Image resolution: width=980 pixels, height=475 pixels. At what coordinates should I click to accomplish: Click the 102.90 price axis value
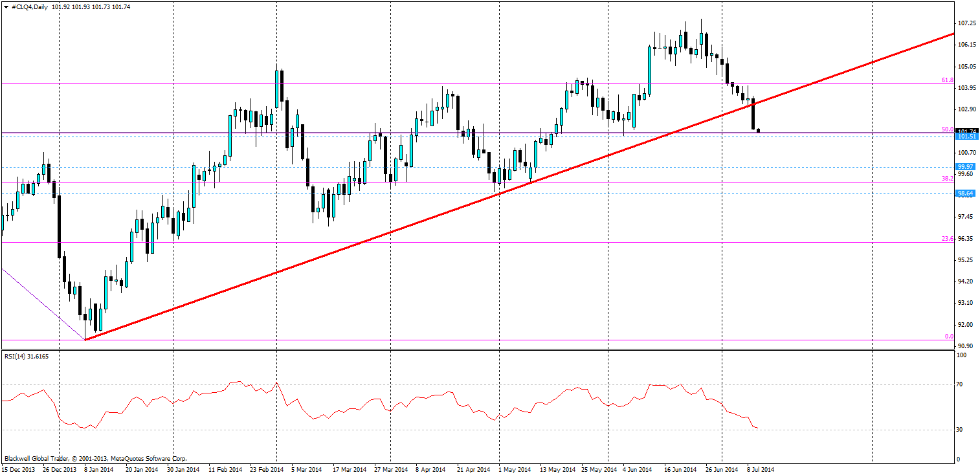966,109
